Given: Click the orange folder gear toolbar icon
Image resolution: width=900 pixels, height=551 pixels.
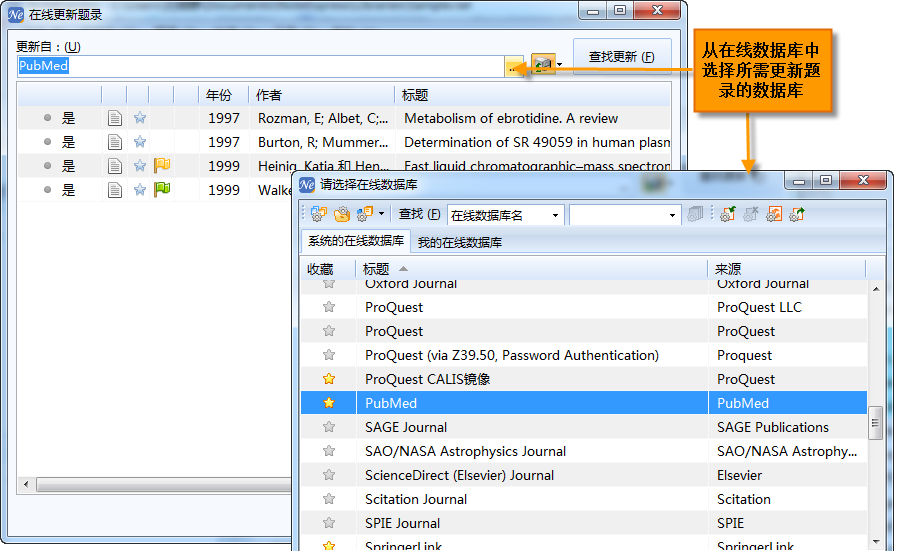Looking at the screenshot, I should click(342, 214).
